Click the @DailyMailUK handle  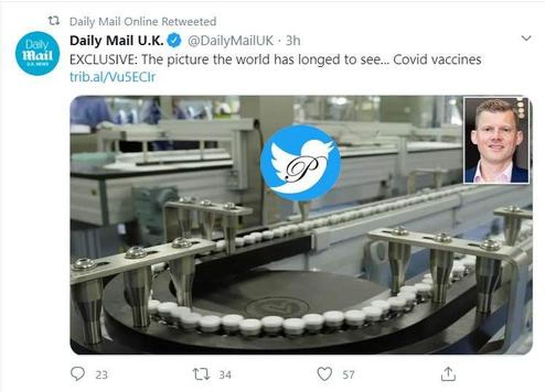230,41
